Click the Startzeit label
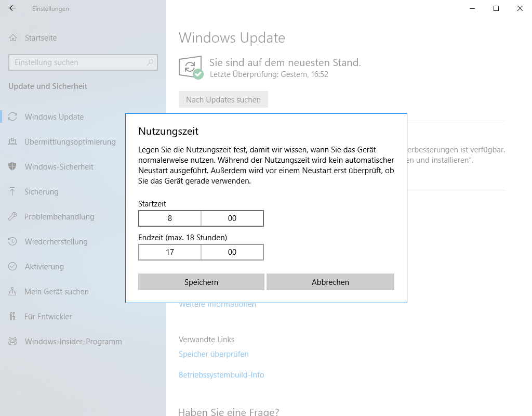The height and width of the screenshot is (416, 532). pos(152,204)
